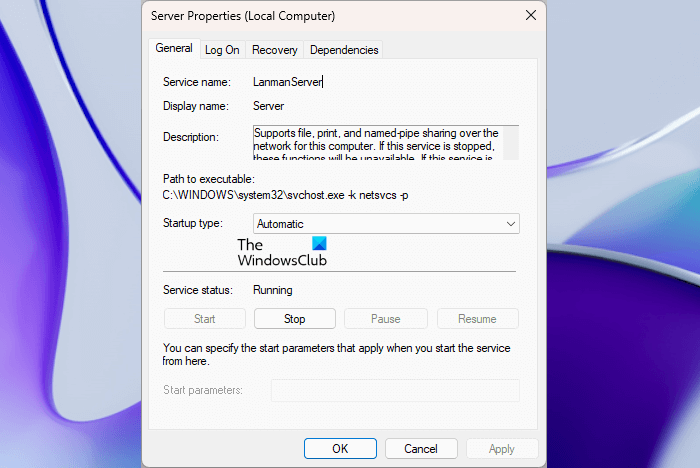
Task: Click the Apply button
Action: 502,448
